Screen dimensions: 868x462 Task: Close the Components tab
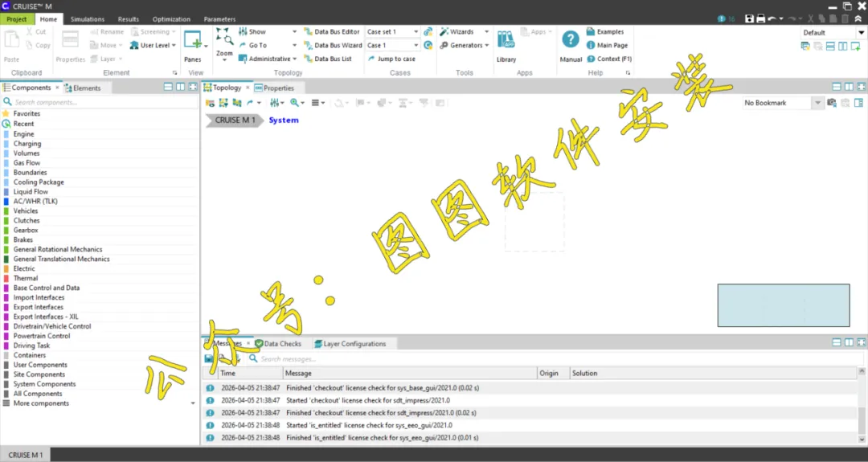point(57,88)
